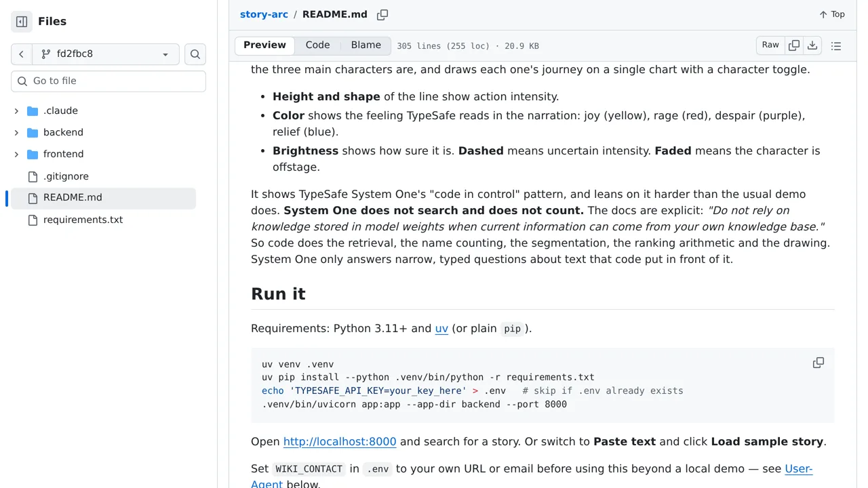Expand the backend folder chevron
This screenshot has height=488, width=868.
(16, 132)
